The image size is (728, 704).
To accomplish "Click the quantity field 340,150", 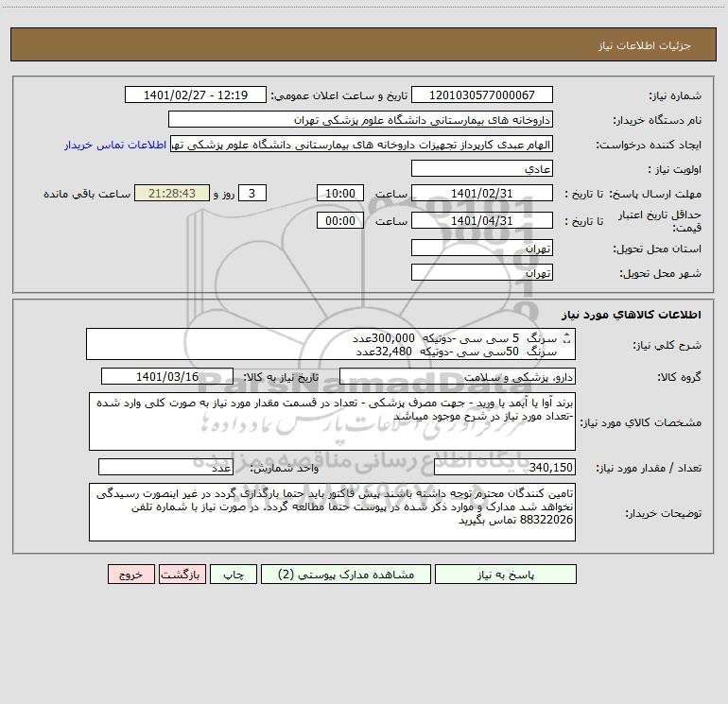I will coord(505,467).
